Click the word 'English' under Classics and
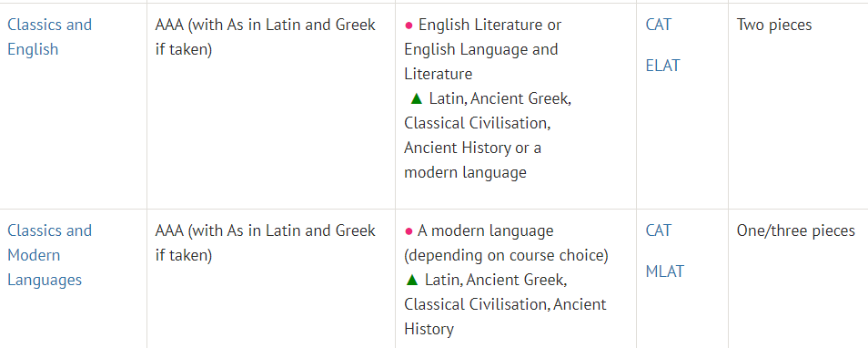868x348 pixels. coord(33,49)
